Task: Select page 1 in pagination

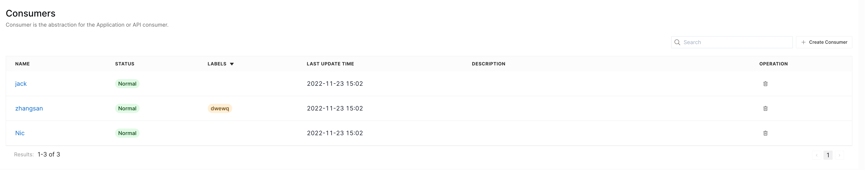Action: [x=828, y=155]
